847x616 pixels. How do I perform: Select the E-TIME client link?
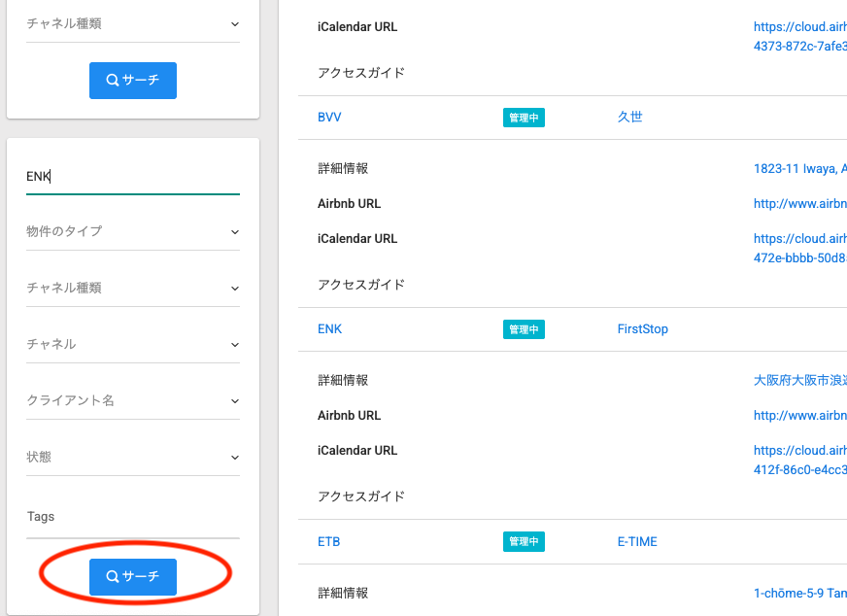pos(636,541)
